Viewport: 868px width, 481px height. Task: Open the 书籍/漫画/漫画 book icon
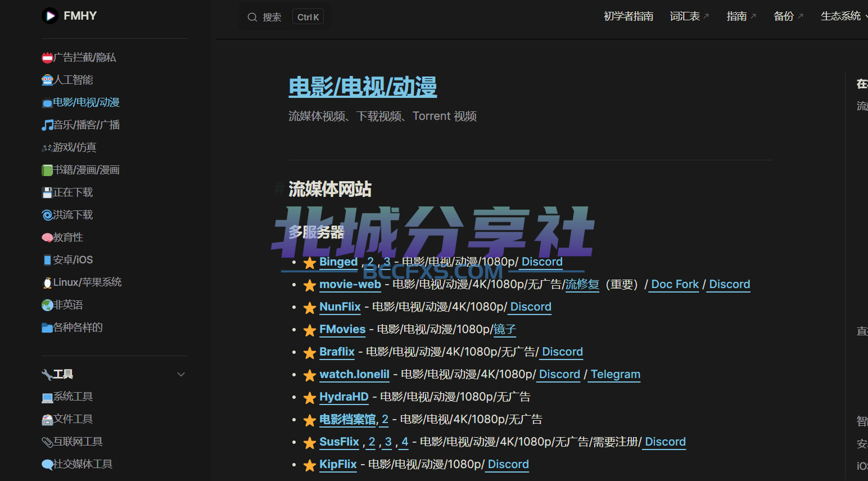click(x=47, y=170)
